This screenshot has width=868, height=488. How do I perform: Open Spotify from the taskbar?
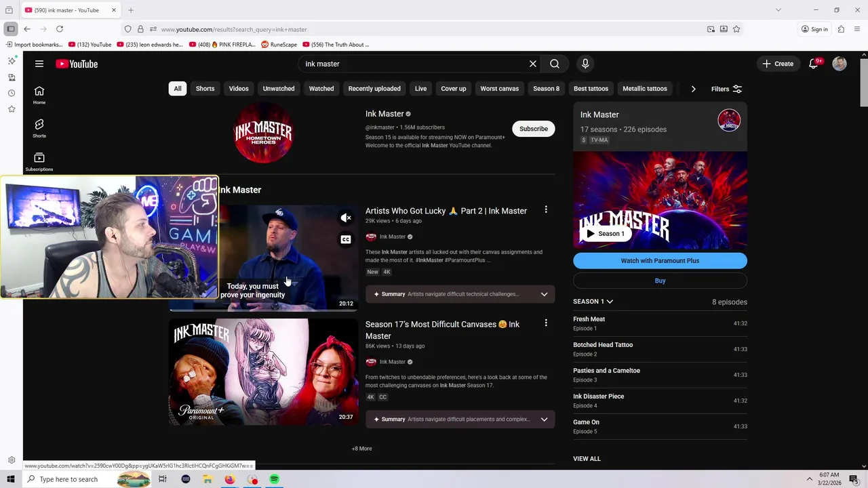(274, 479)
